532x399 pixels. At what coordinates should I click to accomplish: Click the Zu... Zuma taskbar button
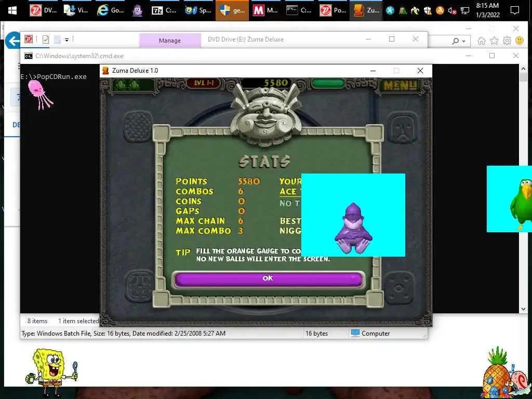tap(366, 10)
